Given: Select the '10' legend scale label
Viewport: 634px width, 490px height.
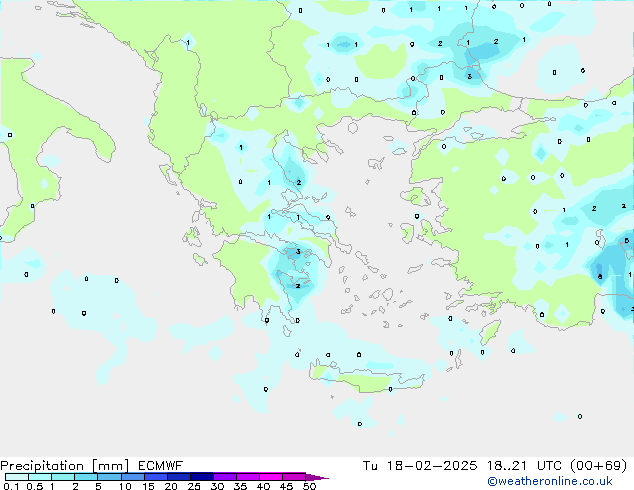Looking at the screenshot, I should pos(125,486).
